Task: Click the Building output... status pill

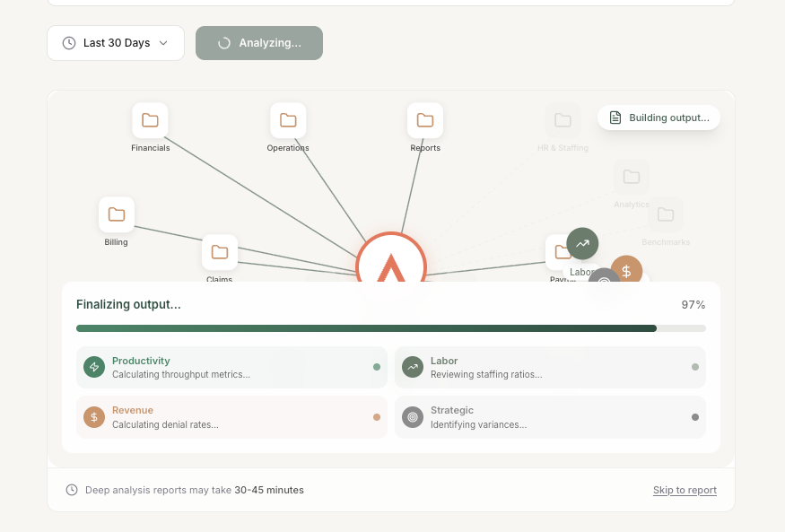Action: point(659,118)
